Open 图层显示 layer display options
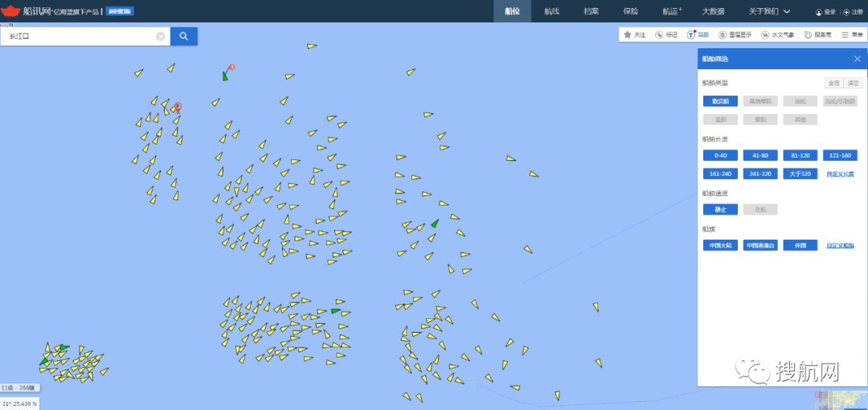The width and height of the screenshot is (868, 410). (735, 35)
